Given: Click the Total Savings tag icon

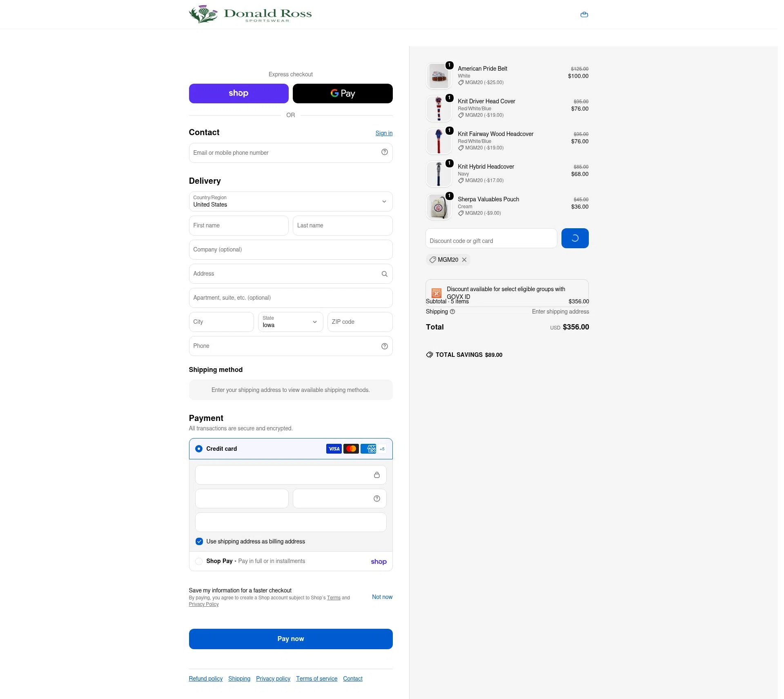Looking at the screenshot, I should (430, 355).
